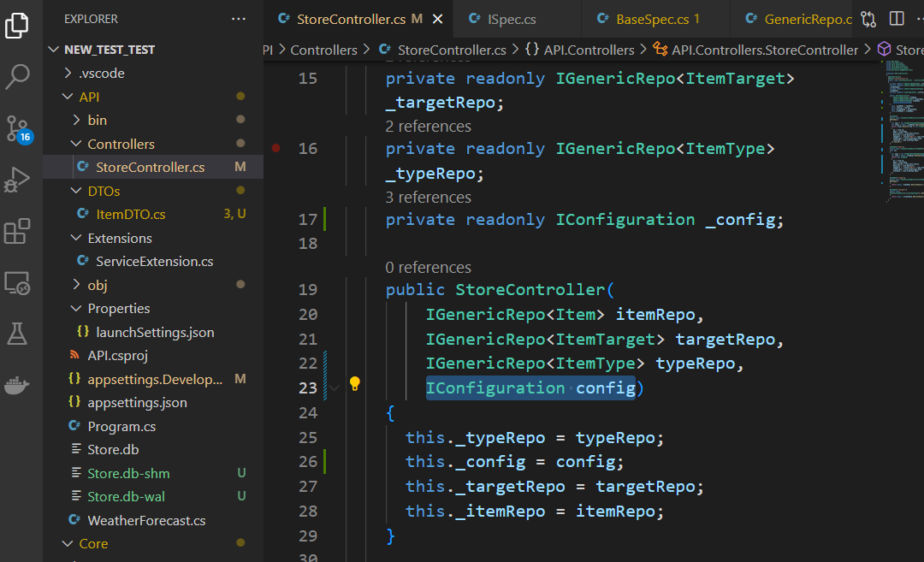
Task: Click the lightbulb quick-fix icon on line 23
Action: pos(355,384)
